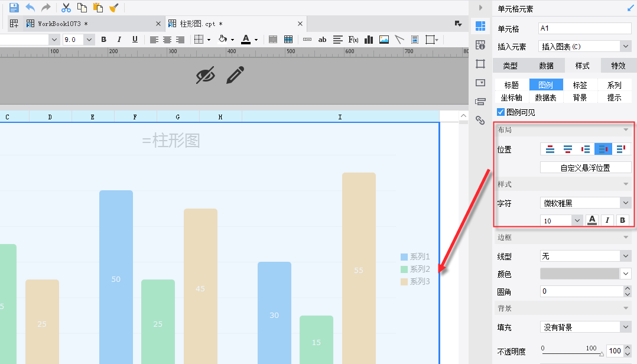
Task: Toggle bold in formatting toolbar
Action: coord(103,40)
